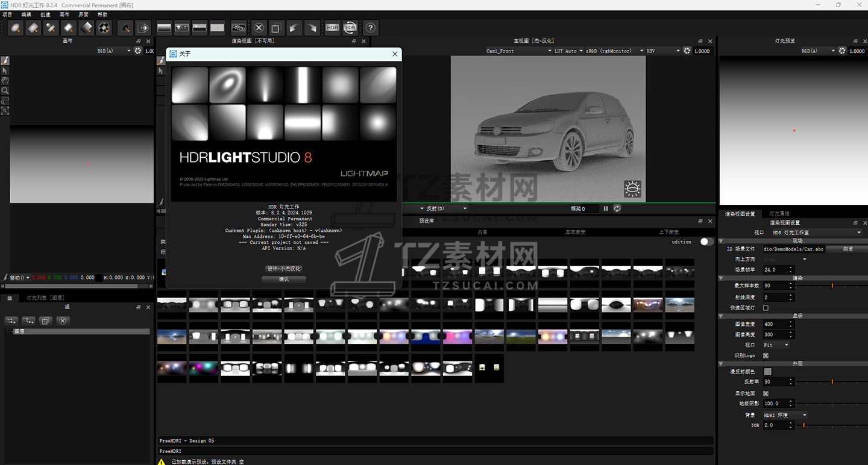Expand the Cam1_Front camera dropdown

(x=518, y=51)
